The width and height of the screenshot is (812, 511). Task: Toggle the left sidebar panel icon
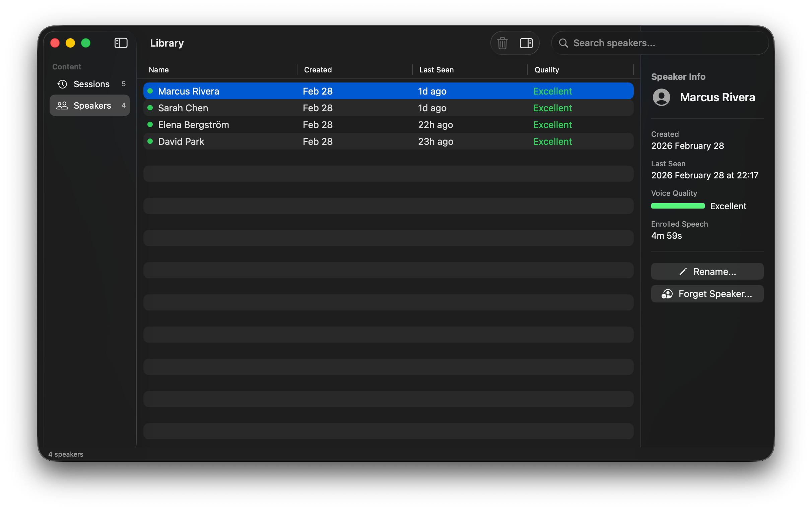pyautogui.click(x=121, y=43)
